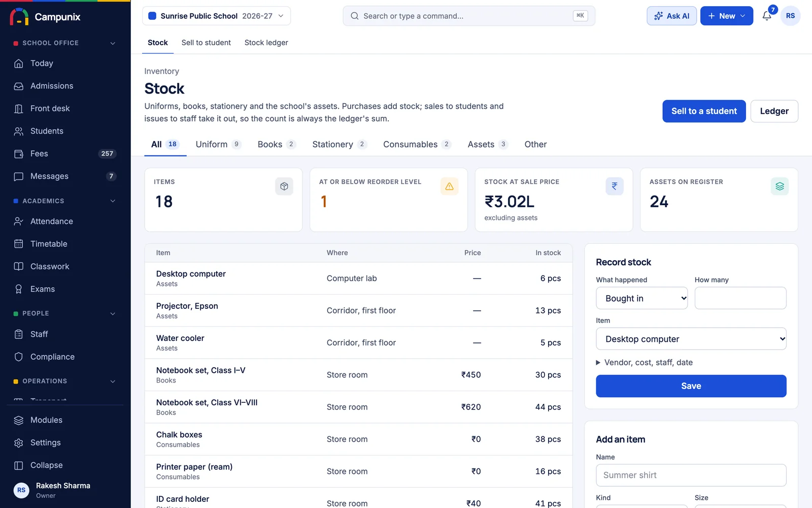Image resolution: width=812 pixels, height=508 pixels.
Task: Open the notifications bell
Action: (767, 16)
